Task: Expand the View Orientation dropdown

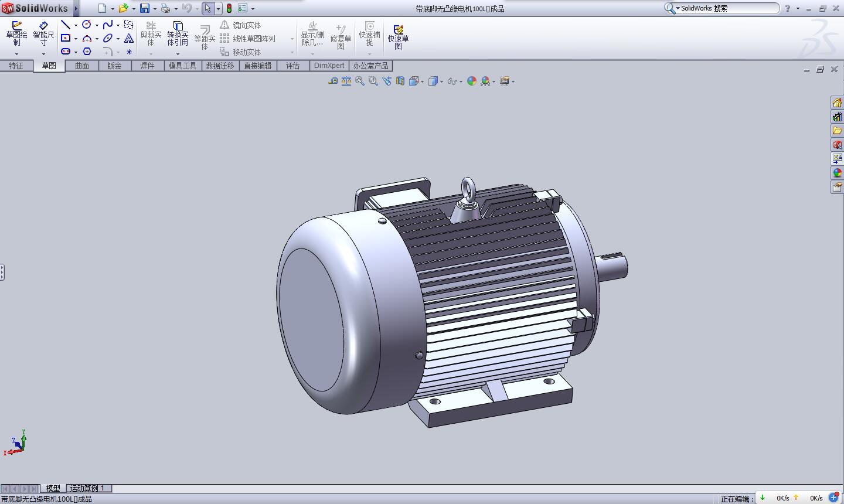Action: click(x=421, y=82)
